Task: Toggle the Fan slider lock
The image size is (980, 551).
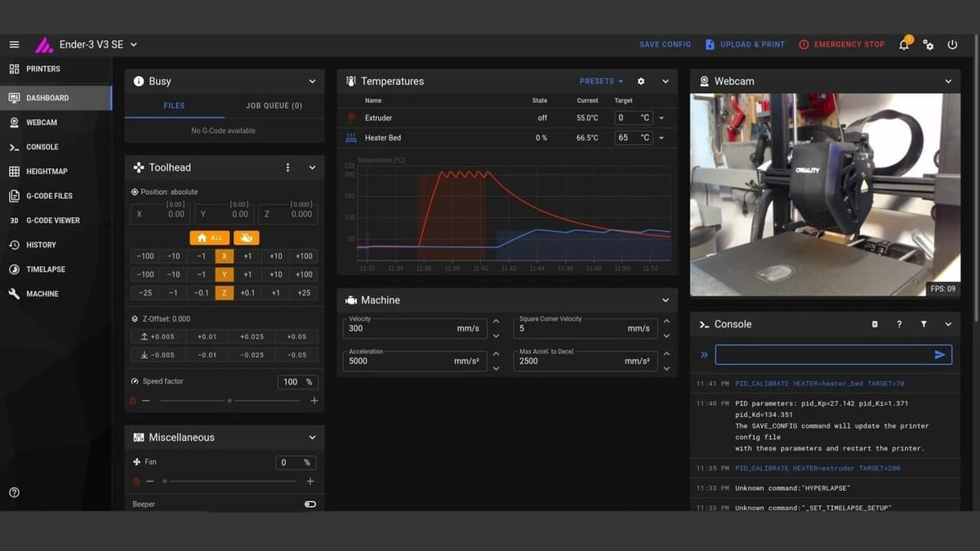Action: pos(136,482)
